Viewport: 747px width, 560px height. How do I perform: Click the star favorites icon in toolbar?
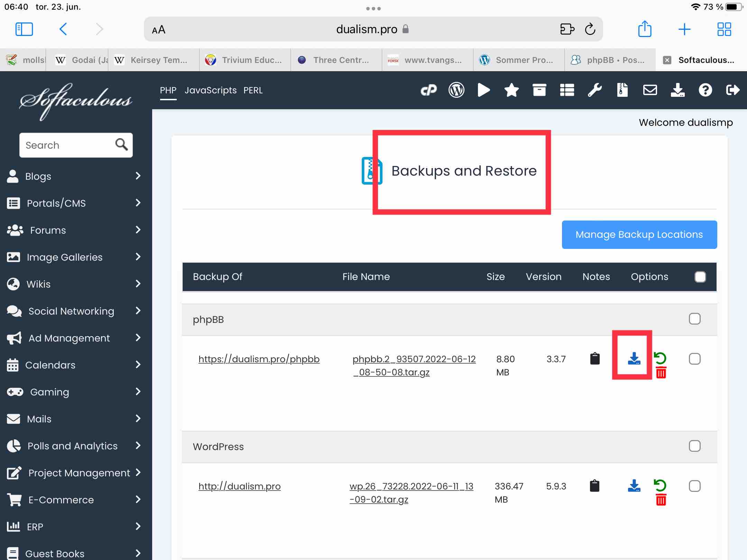click(511, 90)
